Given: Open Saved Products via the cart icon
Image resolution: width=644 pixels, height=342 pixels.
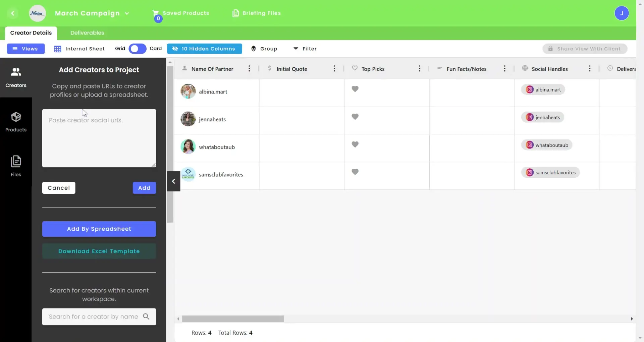Looking at the screenshot, I should 156,13.
